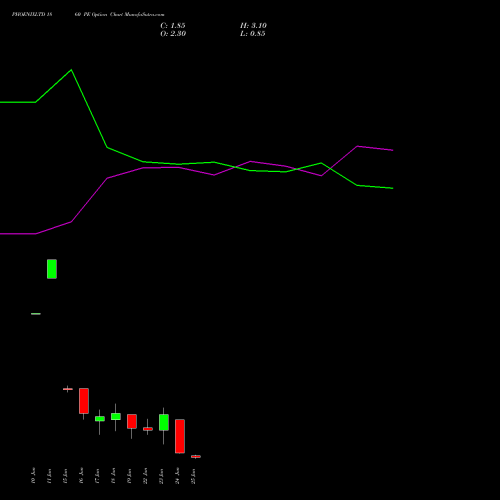Select the flat green dash candle above 10 Jun
This screenshot has width=500, height=500.
point(36,314)
